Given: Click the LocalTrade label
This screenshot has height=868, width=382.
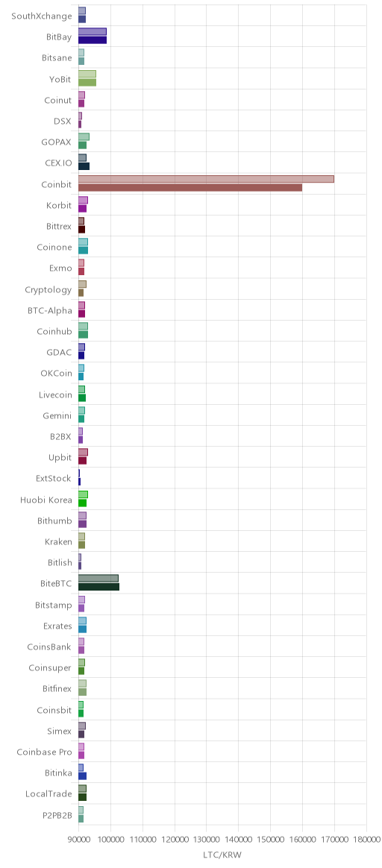Looking at the screenshot, I should (48, 794).
